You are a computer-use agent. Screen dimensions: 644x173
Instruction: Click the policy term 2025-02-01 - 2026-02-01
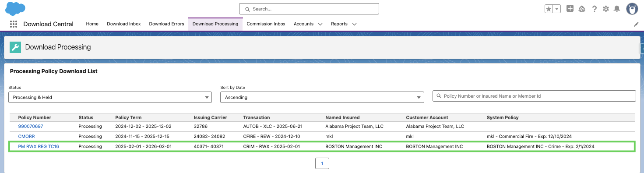point(143,146)
